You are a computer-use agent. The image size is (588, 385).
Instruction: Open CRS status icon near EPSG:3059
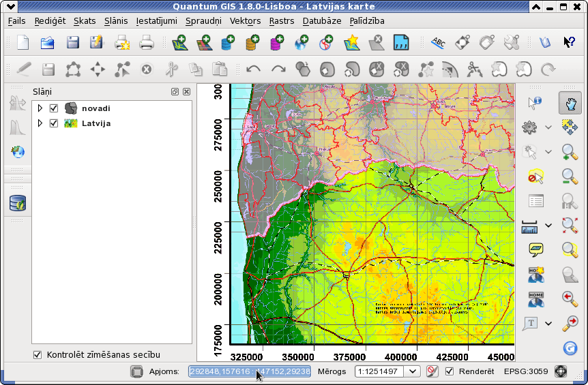pos(561,371)
